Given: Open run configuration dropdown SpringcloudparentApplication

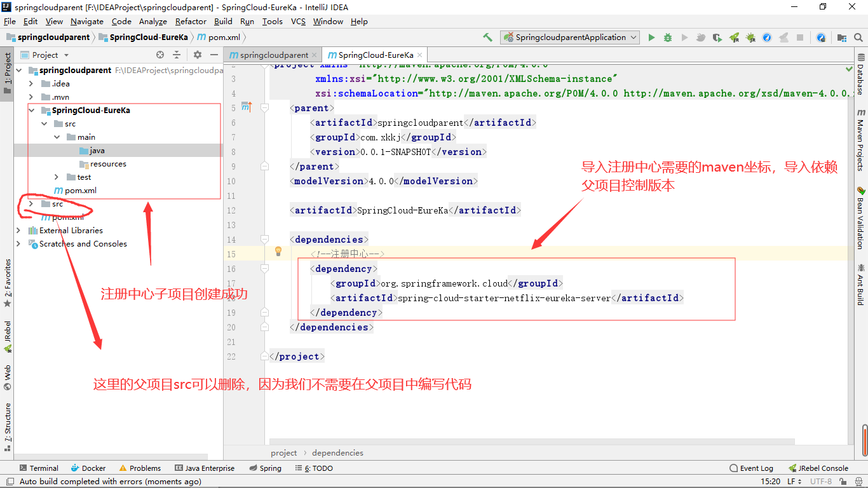Looking at the screenshot, I should (x=570, y=37).
